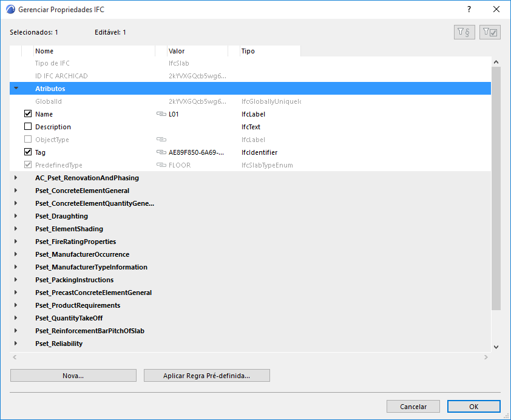Image resolution: width=511 pixels, height=420 pixels.
Task: Collapse the Atributos group
Action: [16, 88]
